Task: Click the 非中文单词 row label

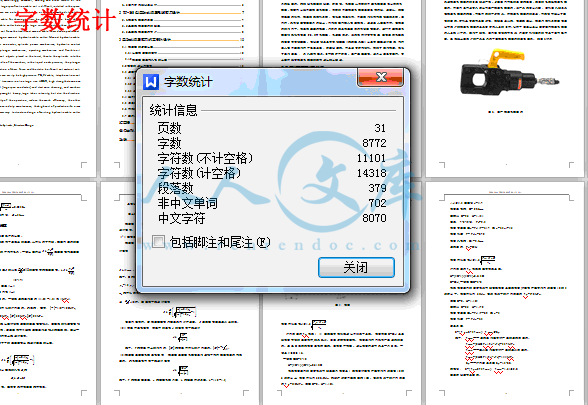Action: pyautogui.click(x=187, y=203)
